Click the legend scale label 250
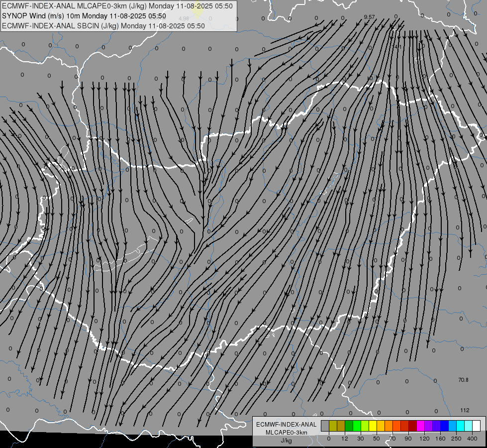487x448 pixels. 456,439
